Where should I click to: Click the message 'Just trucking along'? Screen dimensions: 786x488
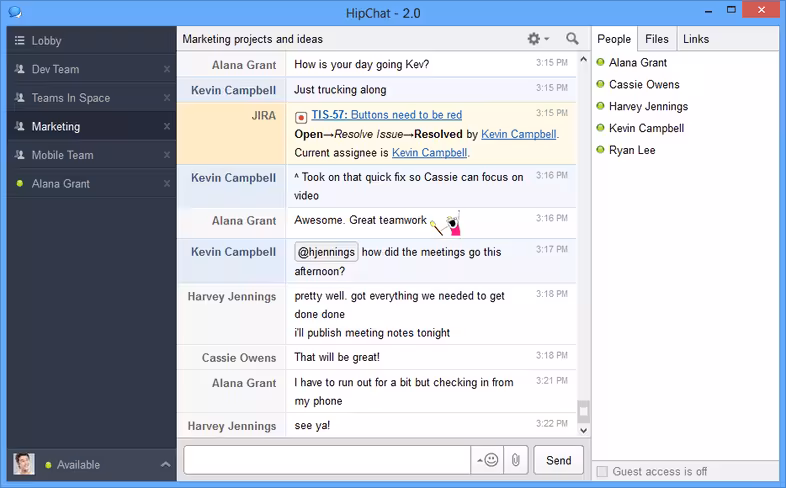pos(340,90)
